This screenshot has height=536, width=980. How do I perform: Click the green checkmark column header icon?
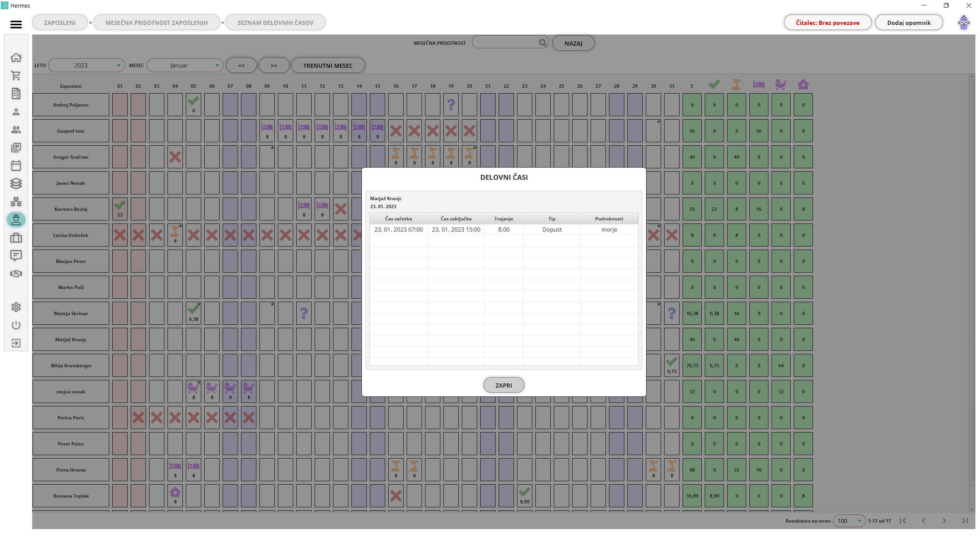click(714, 84)
